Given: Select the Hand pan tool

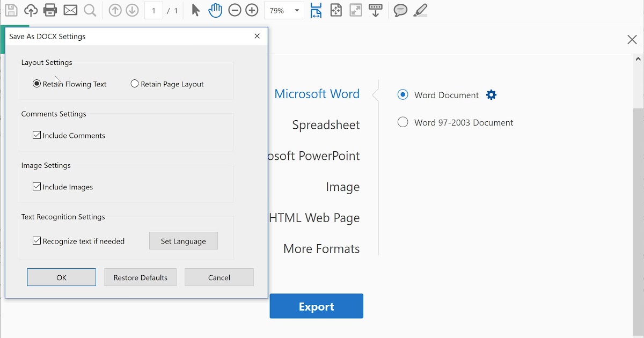Looking at the screenshot, I should pos(215,10).
